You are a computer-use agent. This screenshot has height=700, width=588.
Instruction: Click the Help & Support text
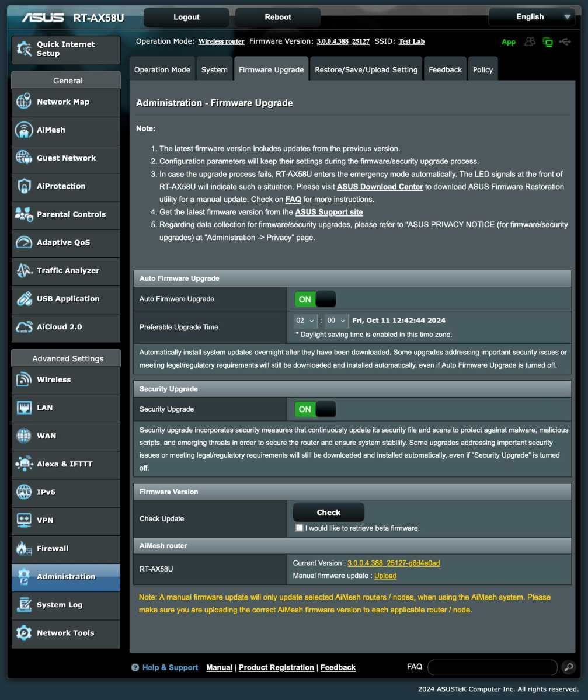pyautogui.click(x=170, y=667)
